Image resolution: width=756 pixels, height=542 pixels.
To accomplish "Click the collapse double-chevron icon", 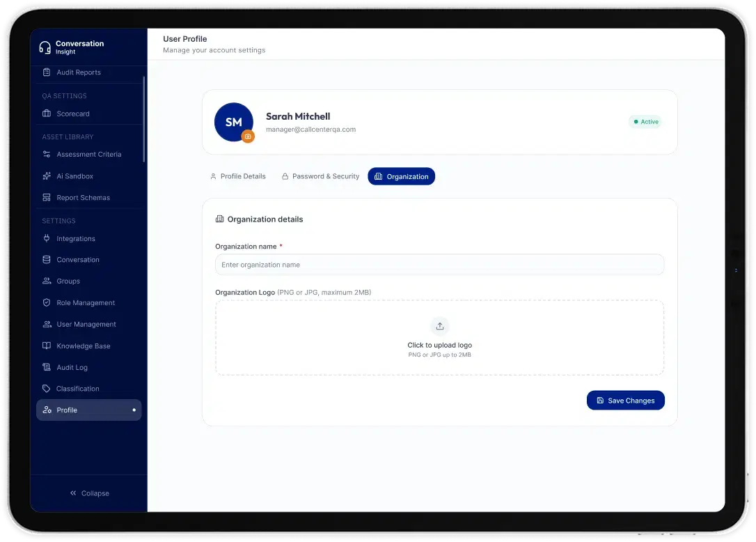I will (73, 493).
